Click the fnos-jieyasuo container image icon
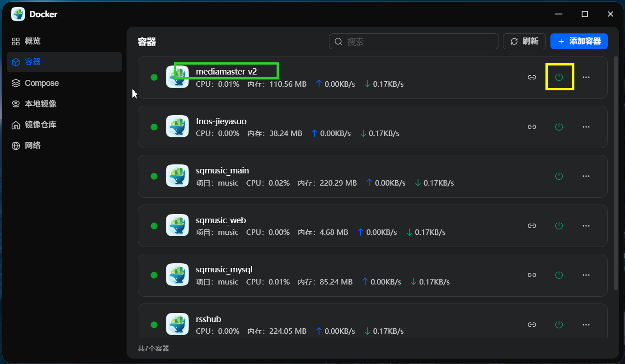The height and width of the screenshot is (364, 625). [177, 126]
